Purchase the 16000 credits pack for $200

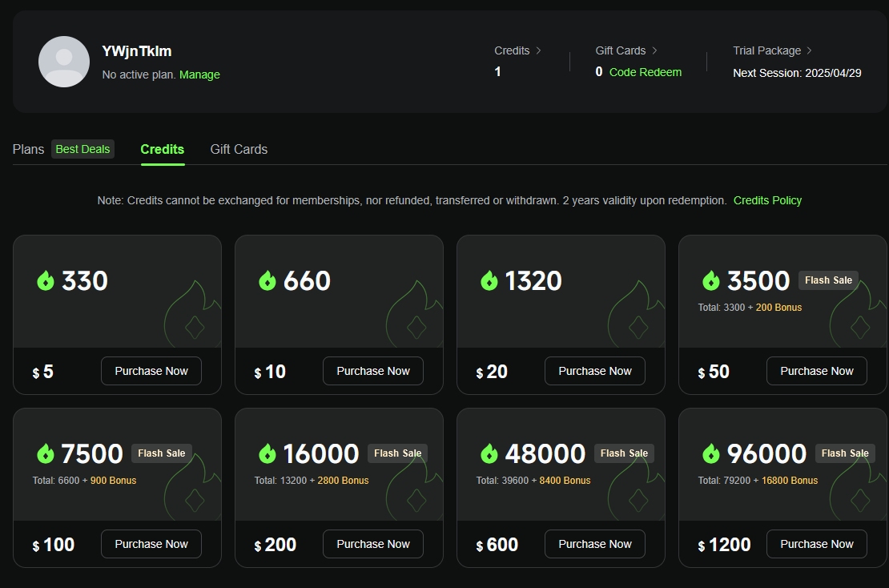point(373,544)
